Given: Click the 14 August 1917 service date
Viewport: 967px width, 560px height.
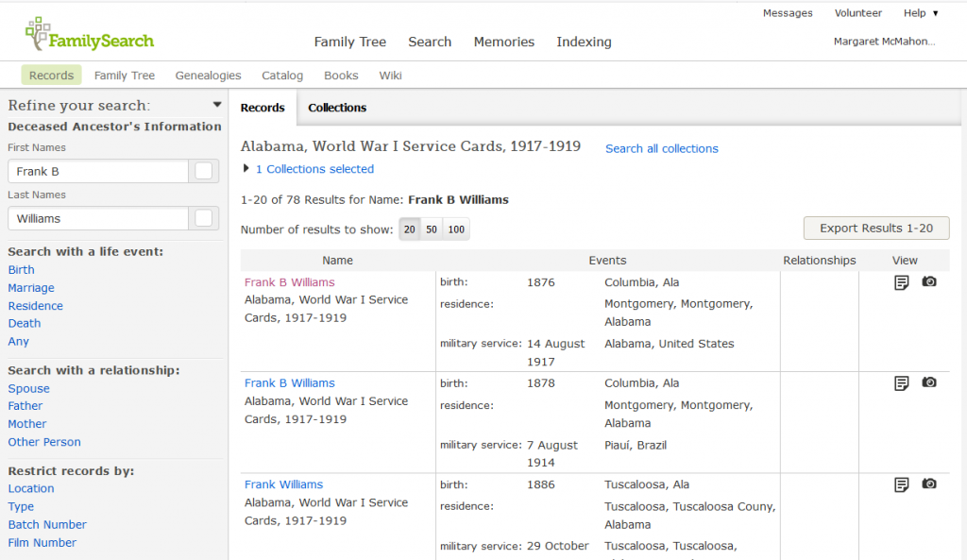Looking at the screenshot, I should coord(555,353).
